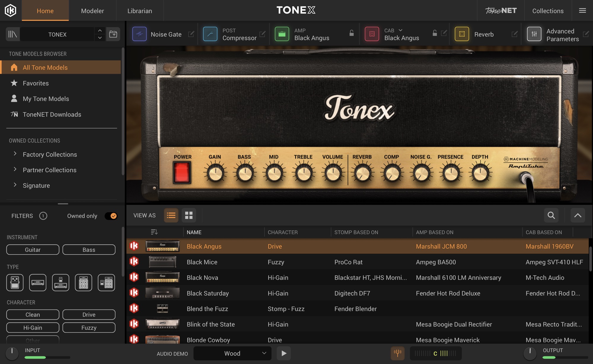Viewport: 593px width, 364px height.
Task: Filter by amp and cabinet type icon
Action: pos(83,282)
